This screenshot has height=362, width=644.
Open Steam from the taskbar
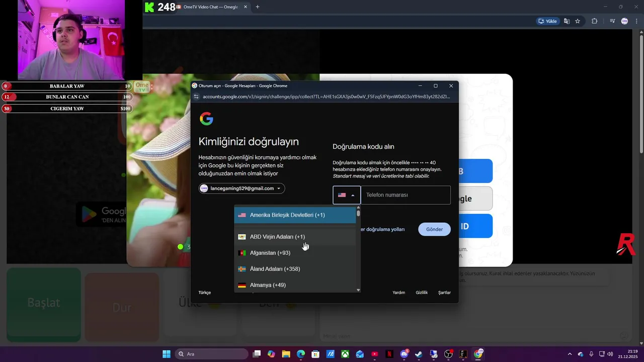419,354
